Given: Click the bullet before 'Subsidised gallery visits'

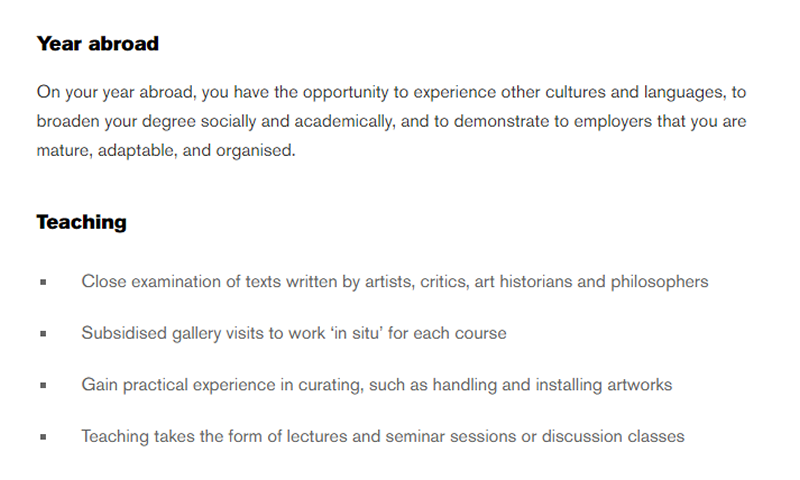Looking at the screenshot, I should (43, 334).
